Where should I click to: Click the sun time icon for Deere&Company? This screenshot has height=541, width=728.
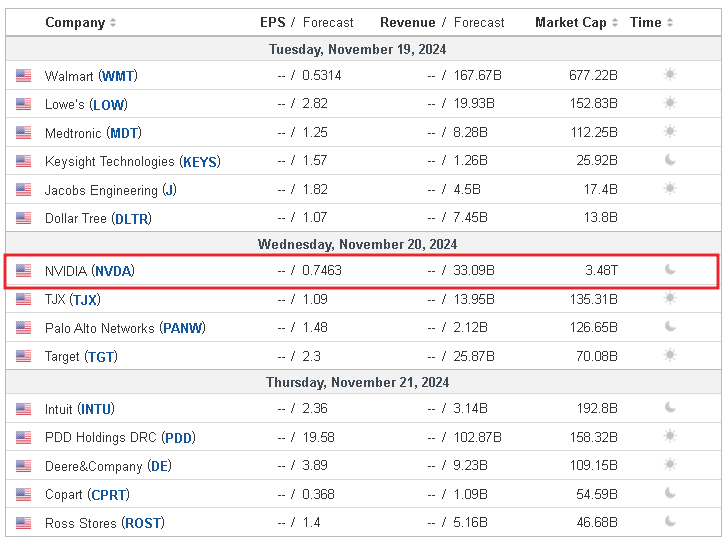[x=670, y=465]
